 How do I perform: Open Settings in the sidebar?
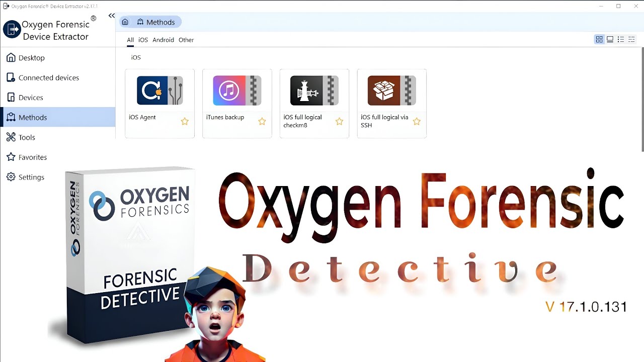coord(58,177)
